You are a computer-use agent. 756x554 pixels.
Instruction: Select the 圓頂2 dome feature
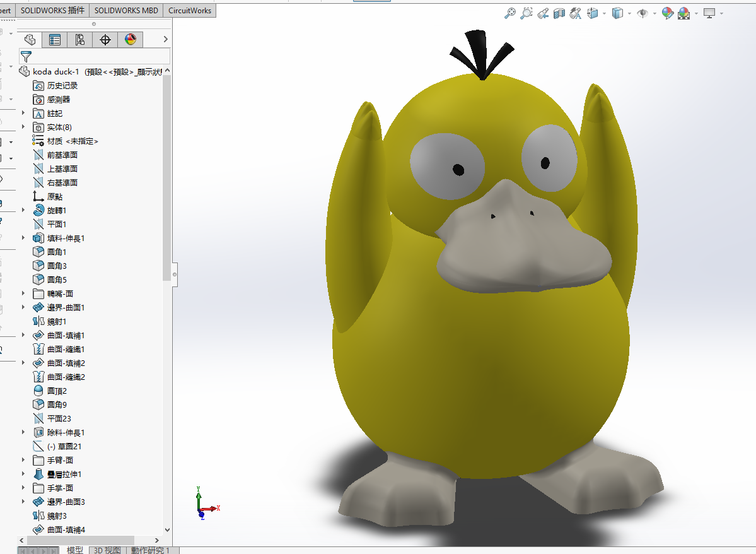point(57,391)
